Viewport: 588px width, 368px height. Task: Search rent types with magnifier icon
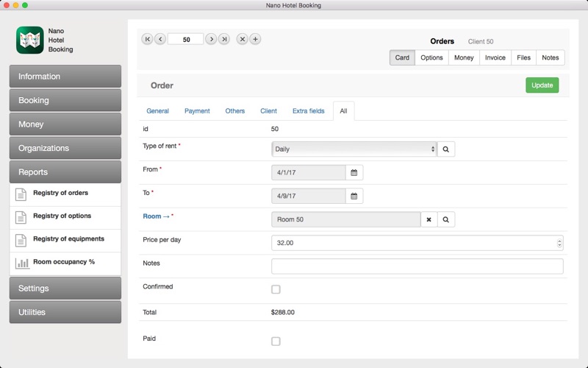pos(446,149)
